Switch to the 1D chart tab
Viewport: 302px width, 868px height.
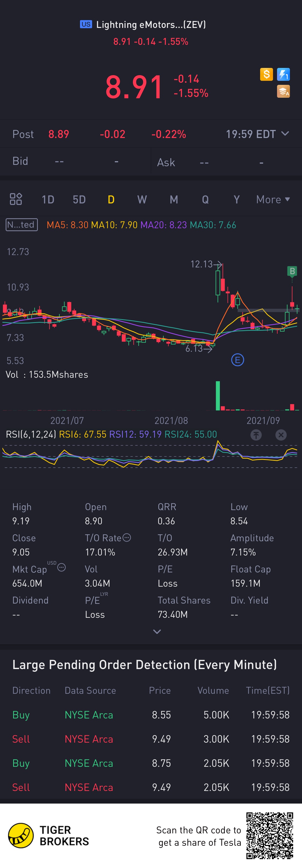(x=48, y=199)
